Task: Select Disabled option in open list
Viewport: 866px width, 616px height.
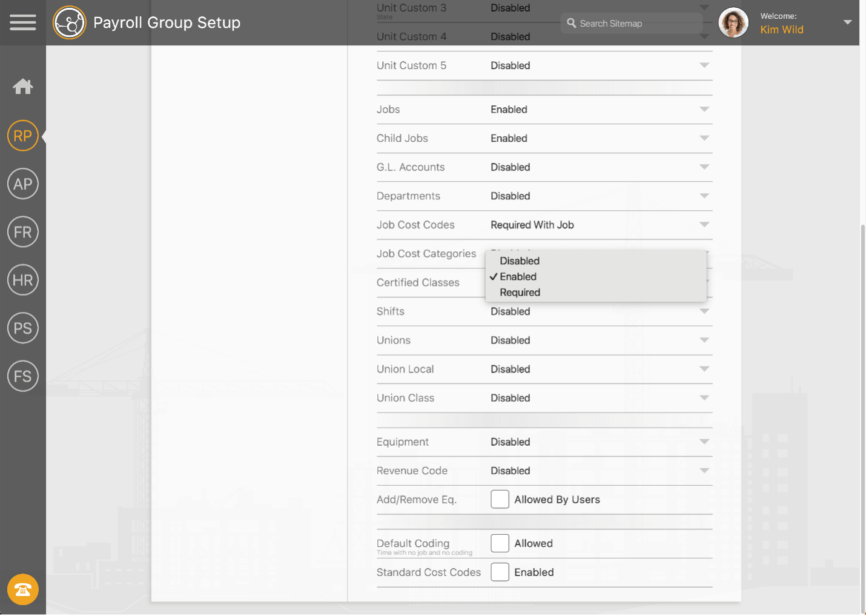Action: [520, 261]
